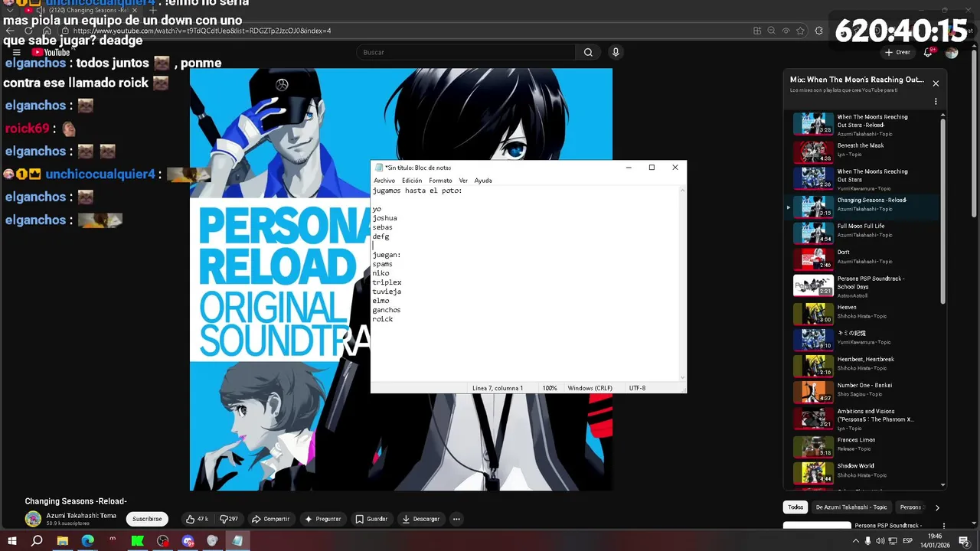Viewport: 980px width, 551px height.
Task: Show more chips with the right chevron
Action: point(937,507)
